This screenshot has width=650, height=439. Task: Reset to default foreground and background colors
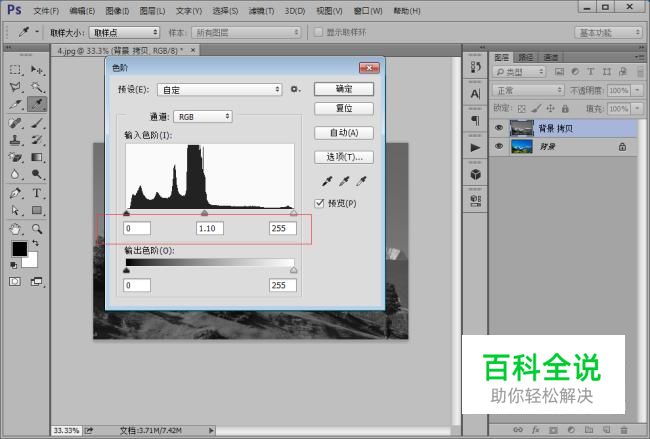14,265
